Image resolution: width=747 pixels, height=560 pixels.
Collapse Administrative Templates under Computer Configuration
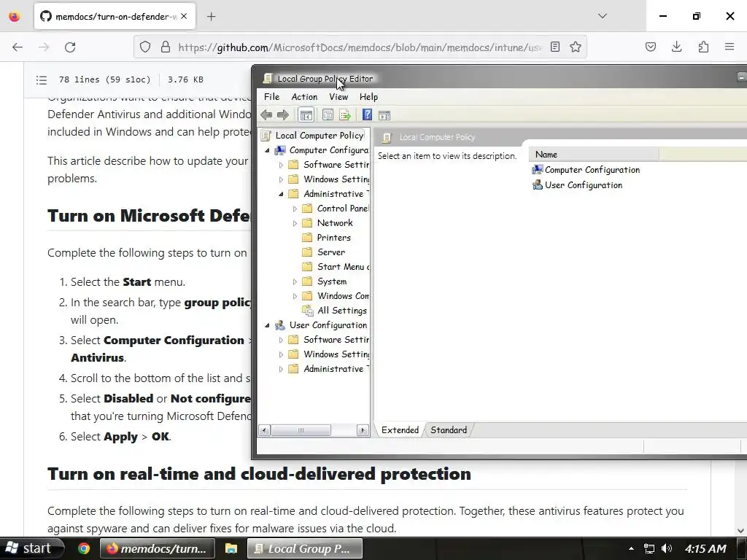pos(281,194)
